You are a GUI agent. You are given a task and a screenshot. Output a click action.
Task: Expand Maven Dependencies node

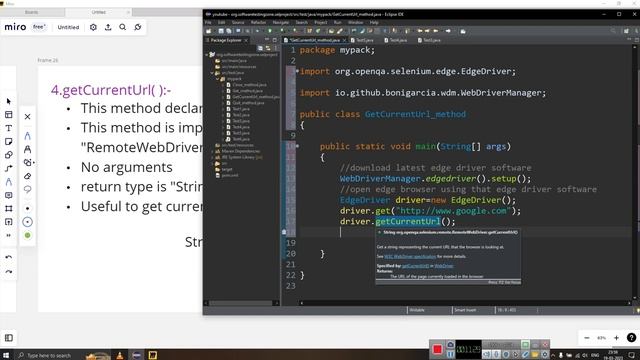[212, 151]
